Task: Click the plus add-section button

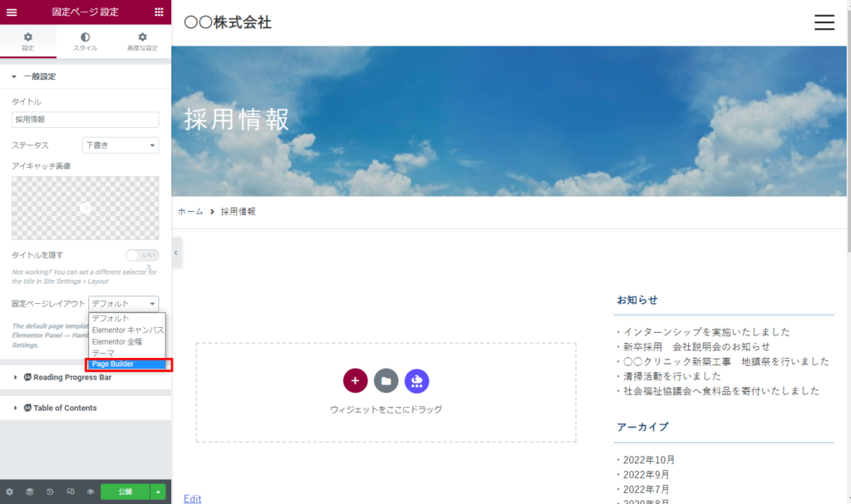Action: [355, 380]
